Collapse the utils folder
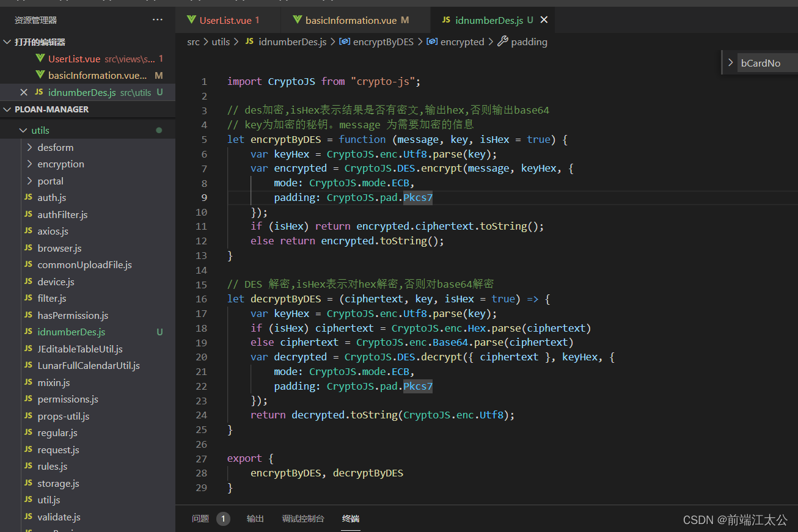The width and height of the screenshot is (798, 532). (x=23, y=130)
